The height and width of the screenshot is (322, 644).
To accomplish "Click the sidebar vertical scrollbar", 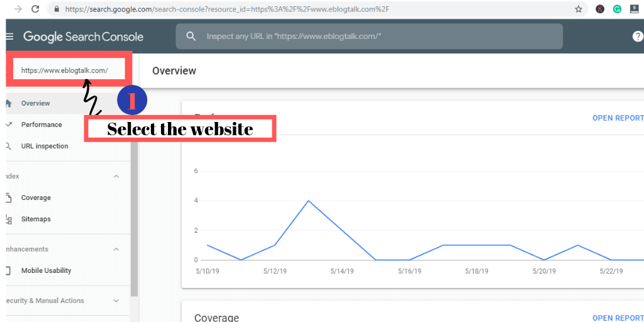I will coord(135,219).
